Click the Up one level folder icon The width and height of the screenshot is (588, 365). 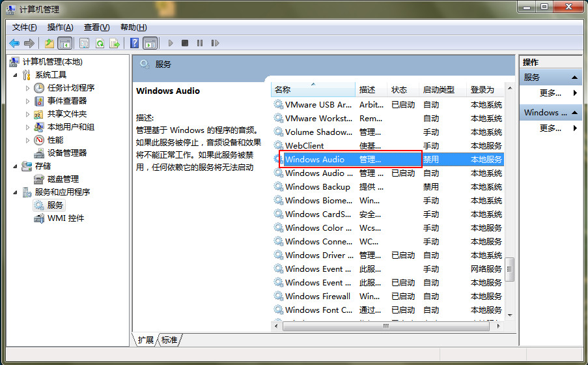pyautogui.click(x=49, y=43)
